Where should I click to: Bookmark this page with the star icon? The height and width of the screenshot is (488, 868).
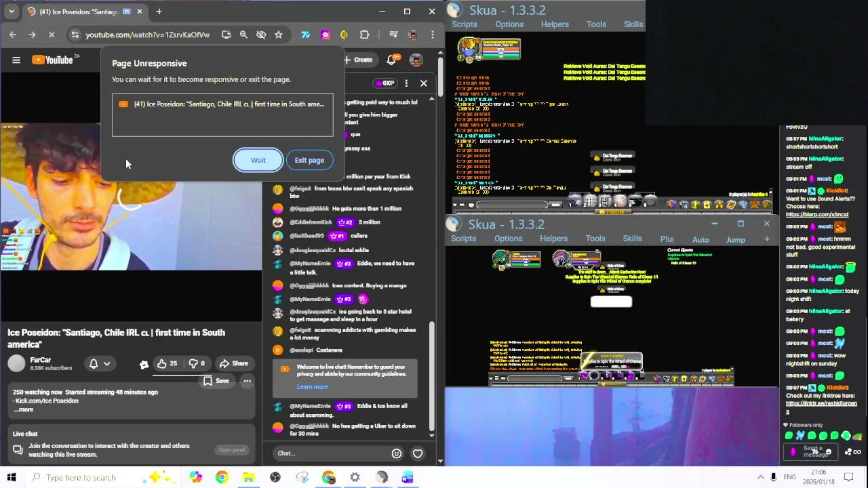278,35
